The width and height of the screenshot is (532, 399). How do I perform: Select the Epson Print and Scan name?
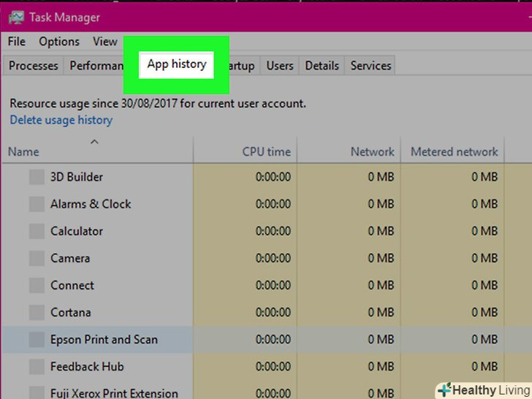tap(104, 340)
